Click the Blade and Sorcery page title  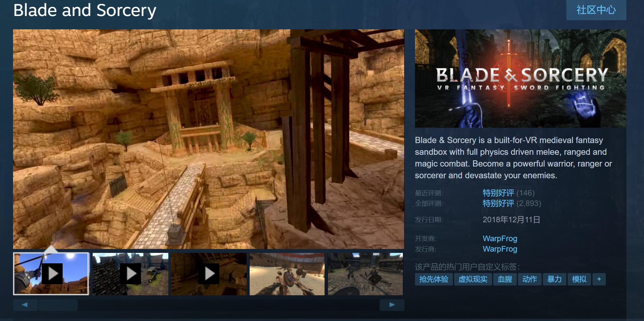point(85,10)
